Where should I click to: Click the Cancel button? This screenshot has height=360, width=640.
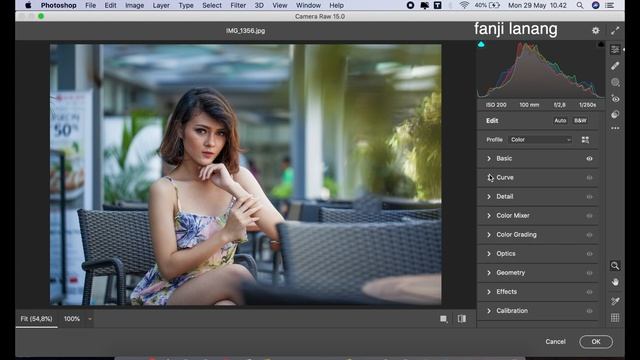(556, 342)
